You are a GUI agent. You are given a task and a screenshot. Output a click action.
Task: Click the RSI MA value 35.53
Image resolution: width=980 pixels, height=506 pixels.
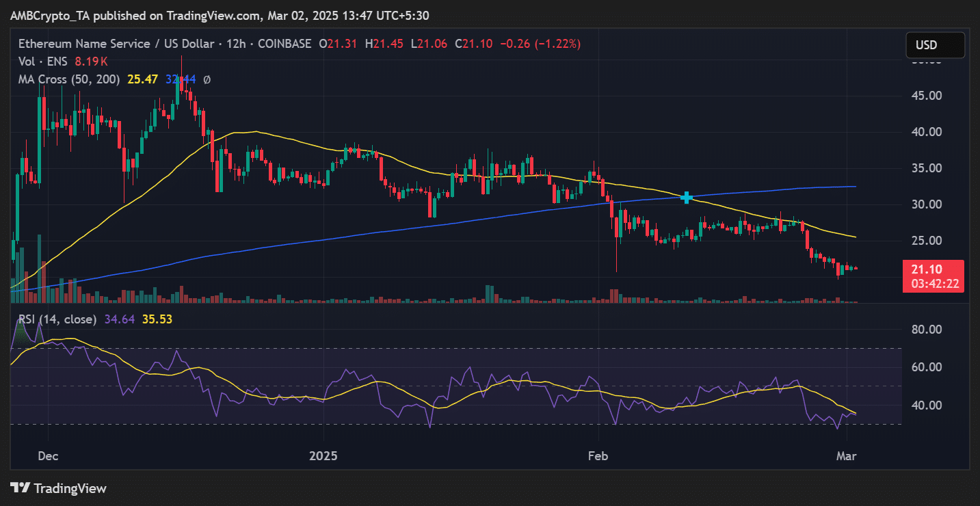(157, 319)
